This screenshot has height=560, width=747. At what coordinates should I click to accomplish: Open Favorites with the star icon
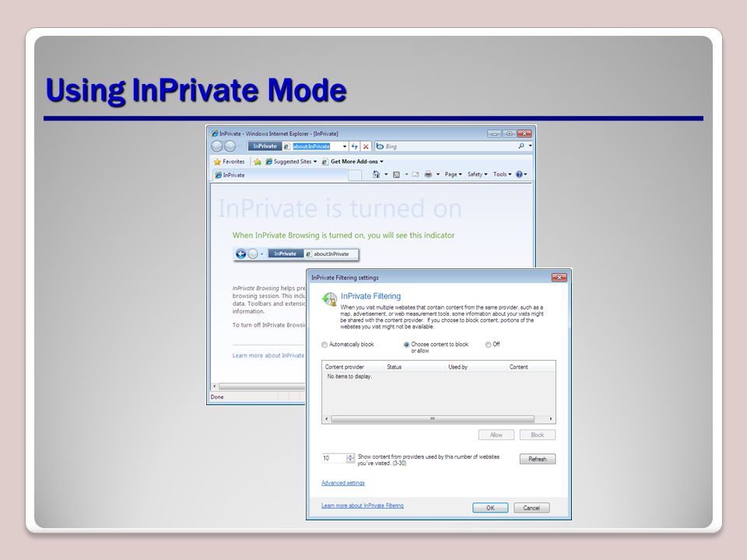click(x=217, y=162)
